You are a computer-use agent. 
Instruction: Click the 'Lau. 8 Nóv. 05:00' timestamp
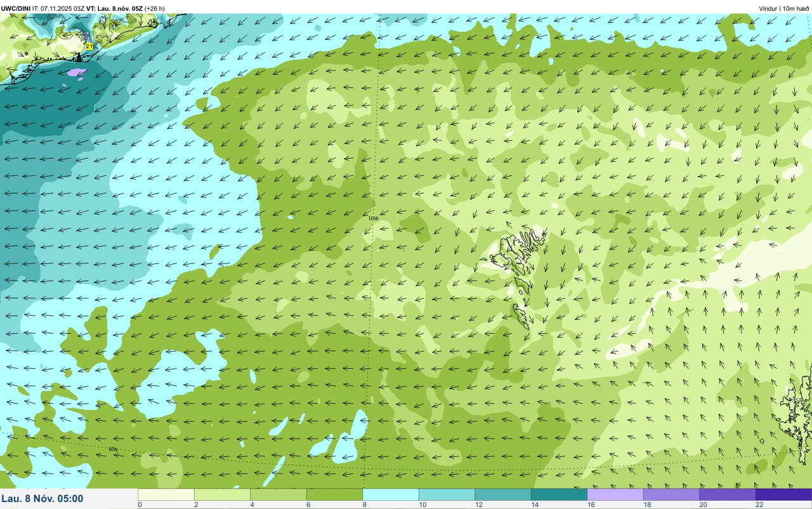[x=43, y=499]
